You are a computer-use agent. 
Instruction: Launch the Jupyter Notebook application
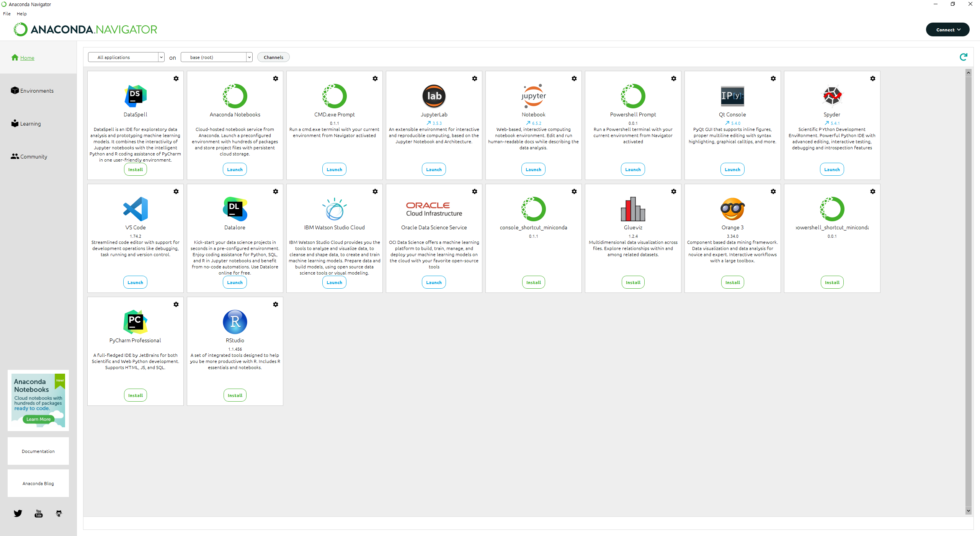(533, 169)
